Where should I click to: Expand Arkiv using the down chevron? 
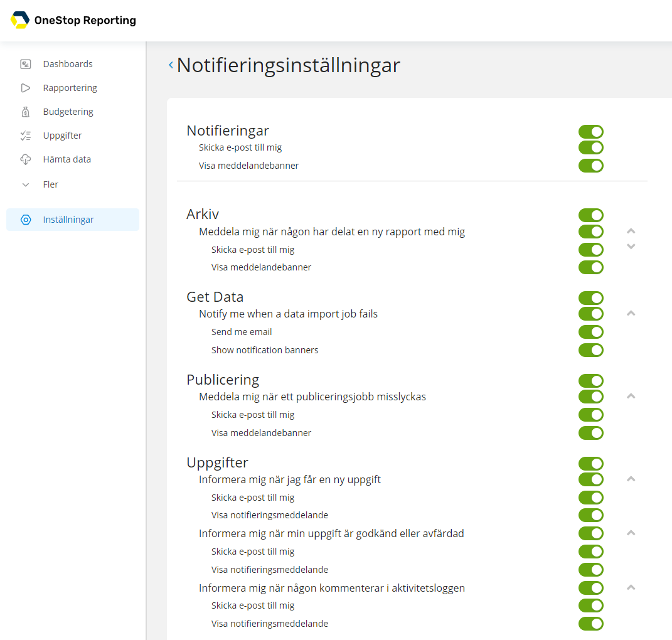[x=631, y=247]
